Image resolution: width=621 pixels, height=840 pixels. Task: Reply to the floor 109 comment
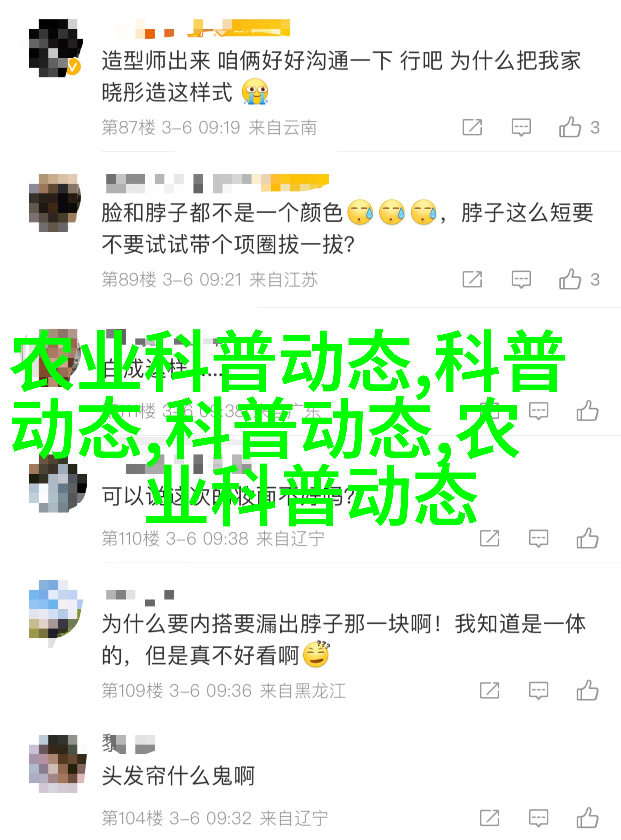pyautogui.click(x=539, y=690)
